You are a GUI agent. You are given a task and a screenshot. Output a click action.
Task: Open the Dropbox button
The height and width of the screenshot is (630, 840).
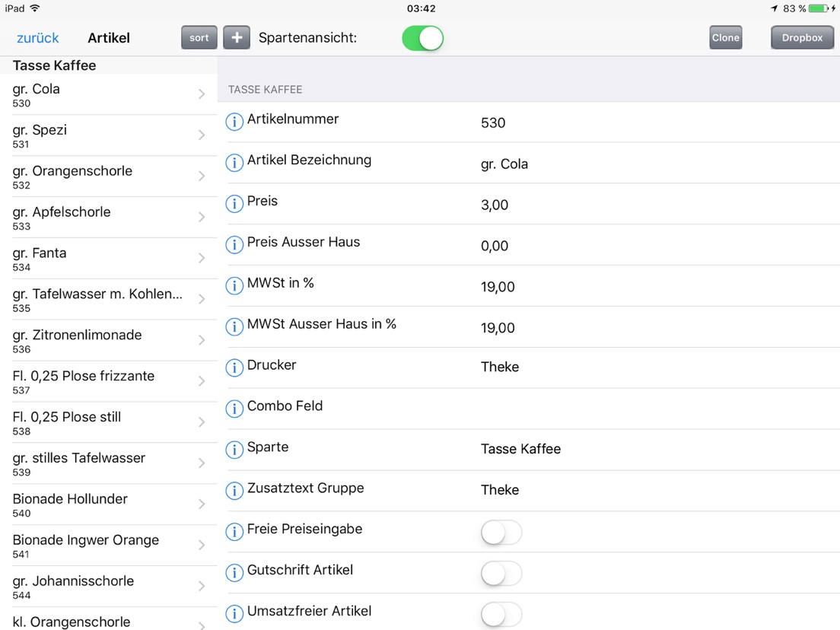coord(802,37)
